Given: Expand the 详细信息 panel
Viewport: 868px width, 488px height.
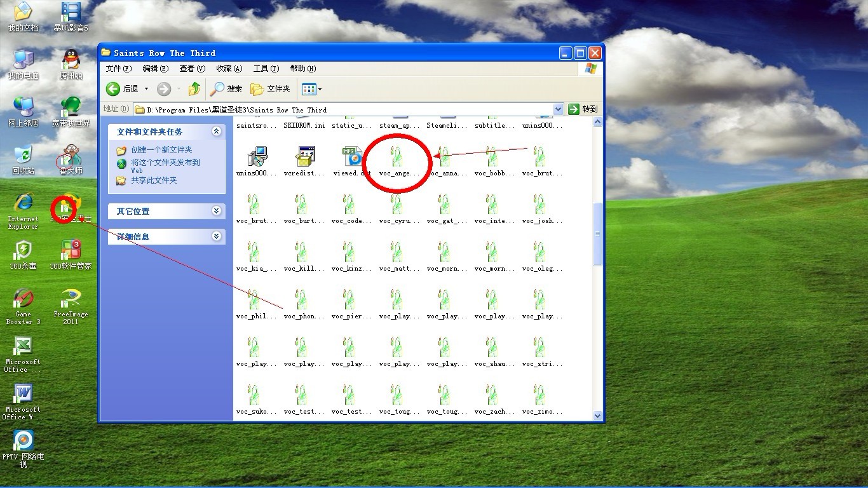Looking at the screenshot, I should click(217, 236).
